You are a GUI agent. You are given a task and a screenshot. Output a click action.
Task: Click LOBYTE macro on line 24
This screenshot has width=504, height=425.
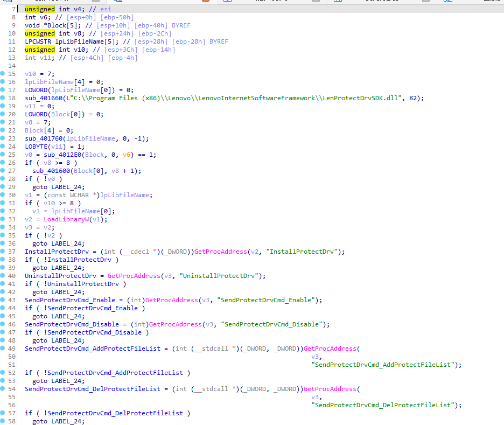pos(36,147)
